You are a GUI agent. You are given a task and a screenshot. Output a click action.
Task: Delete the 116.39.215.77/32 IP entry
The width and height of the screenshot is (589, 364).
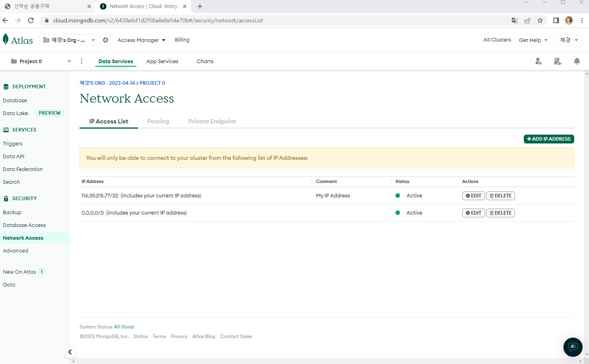point(501,196)
